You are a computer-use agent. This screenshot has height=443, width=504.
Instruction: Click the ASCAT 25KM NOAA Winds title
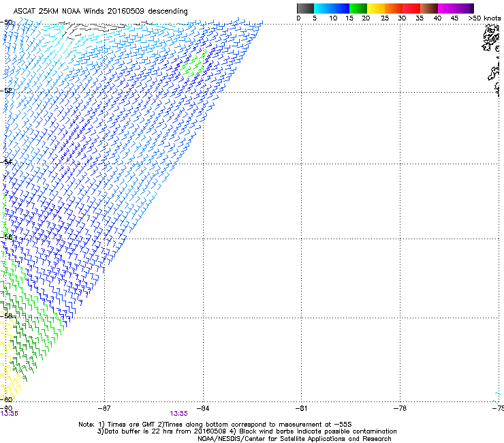[100, 11]
